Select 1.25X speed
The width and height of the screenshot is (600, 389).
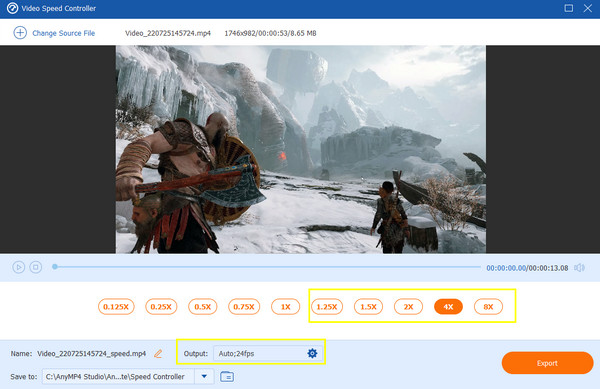(327, 307)
